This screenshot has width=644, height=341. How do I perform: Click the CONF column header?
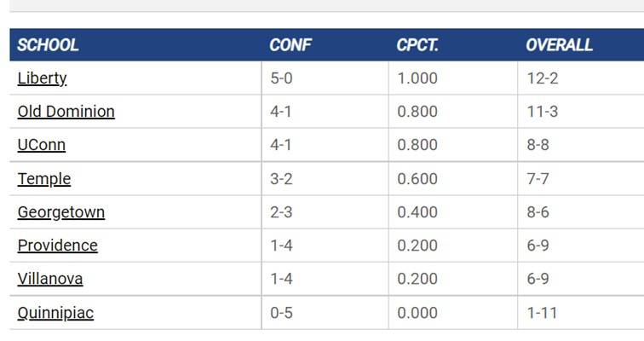coord(290,45)
